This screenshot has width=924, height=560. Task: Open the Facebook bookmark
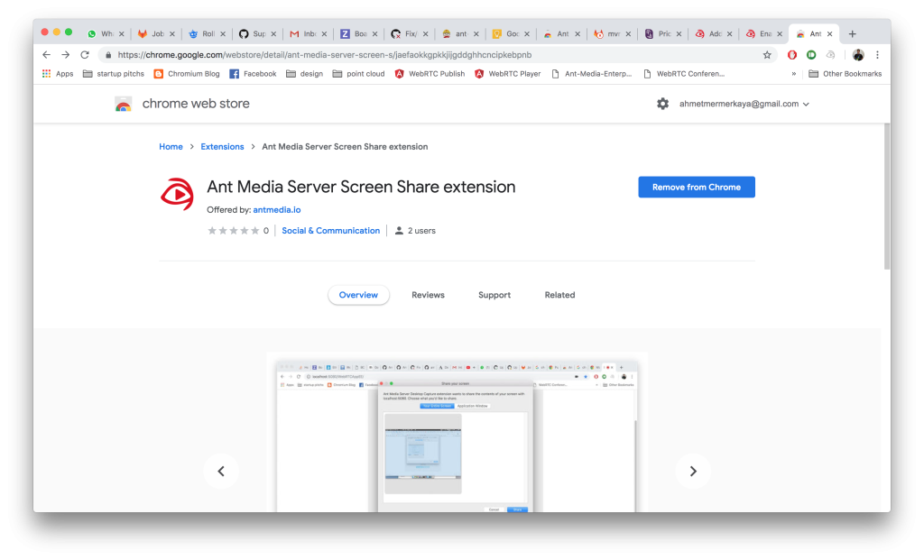point(253,74)
